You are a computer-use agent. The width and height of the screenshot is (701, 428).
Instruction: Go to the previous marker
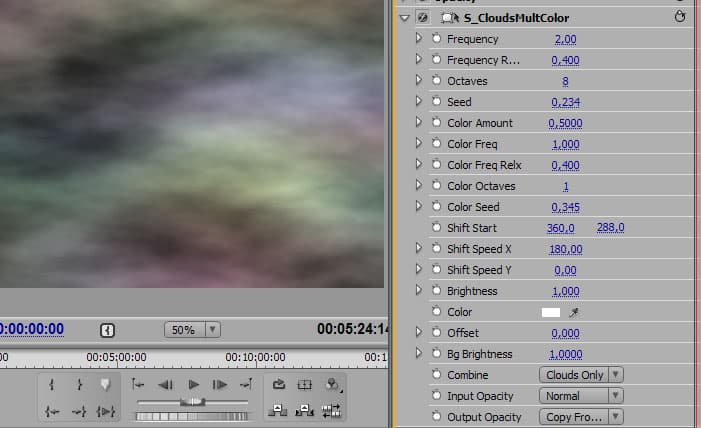coord(138,384)
